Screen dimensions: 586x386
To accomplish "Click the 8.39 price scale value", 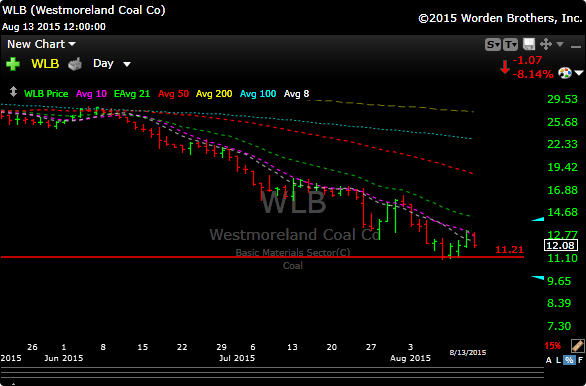I will (559, 303).
